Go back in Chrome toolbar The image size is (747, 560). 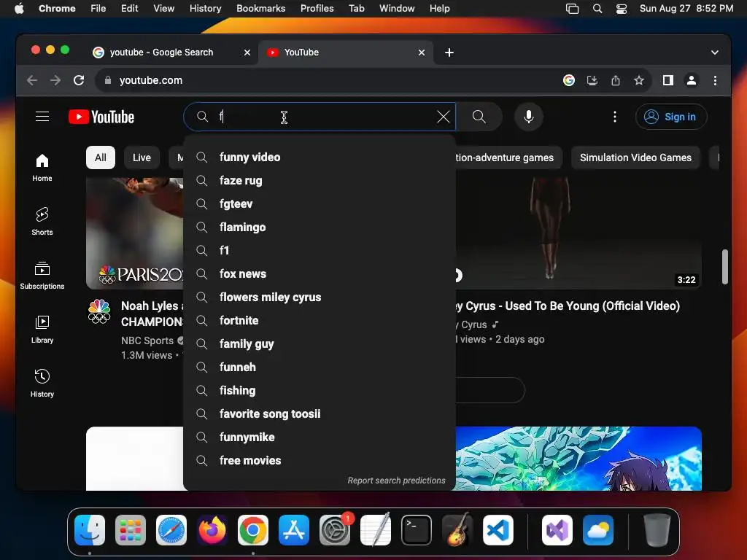tap(32, 80)
